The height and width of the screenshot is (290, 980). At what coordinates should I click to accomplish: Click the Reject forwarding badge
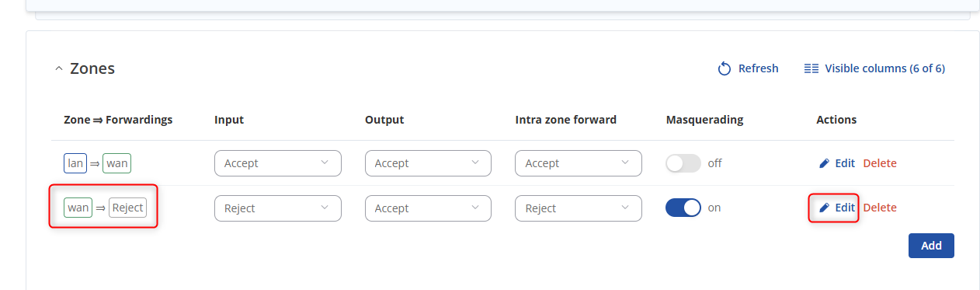click(x=127, y=208)
